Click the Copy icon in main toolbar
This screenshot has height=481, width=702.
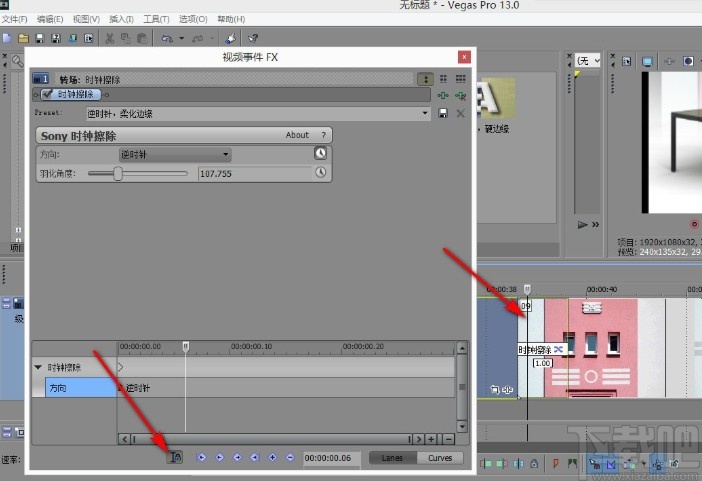tap(126, 39)
